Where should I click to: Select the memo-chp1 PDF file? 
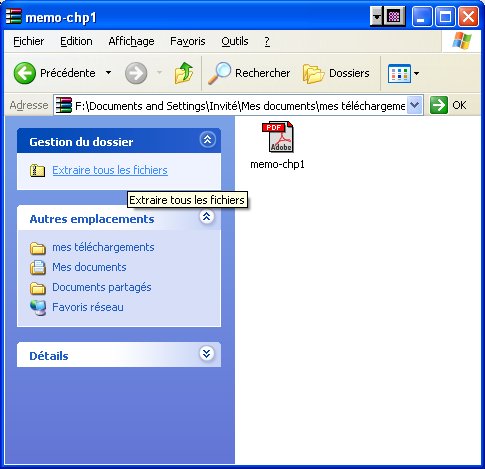(x=277, y=145)
